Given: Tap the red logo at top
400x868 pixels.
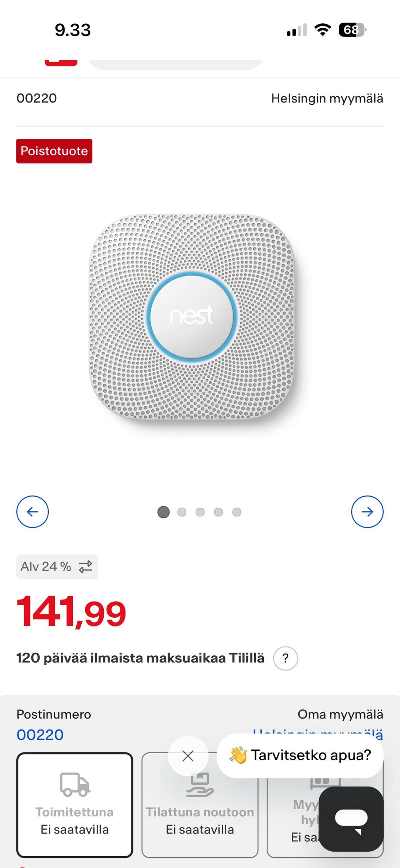Looking at the screenshot, I should tap(61, 63).
